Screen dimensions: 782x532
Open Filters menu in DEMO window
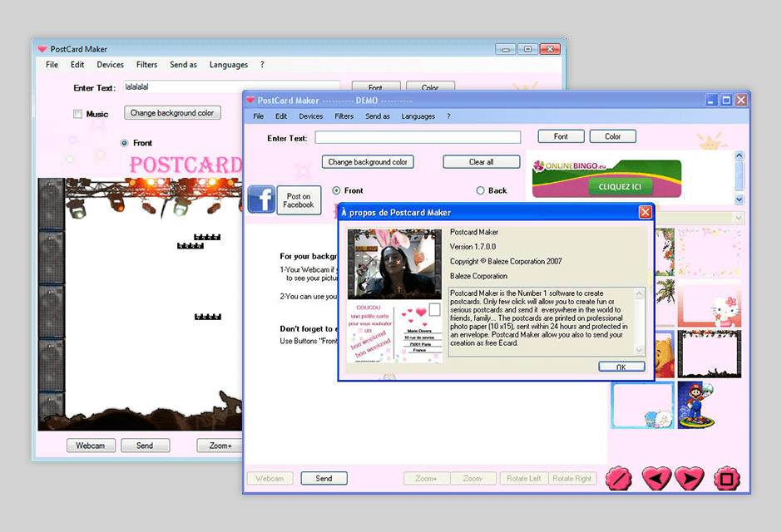(x=344, y=116)
